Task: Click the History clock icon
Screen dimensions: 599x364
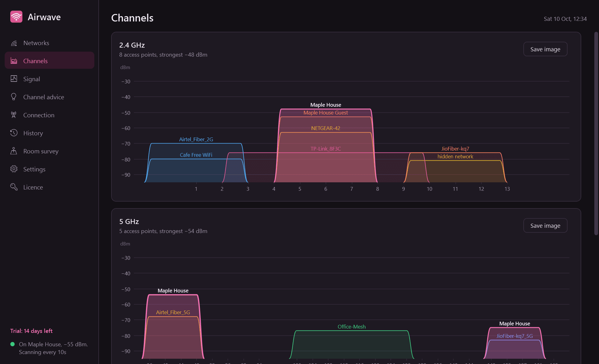Action: tap(14, 133)
